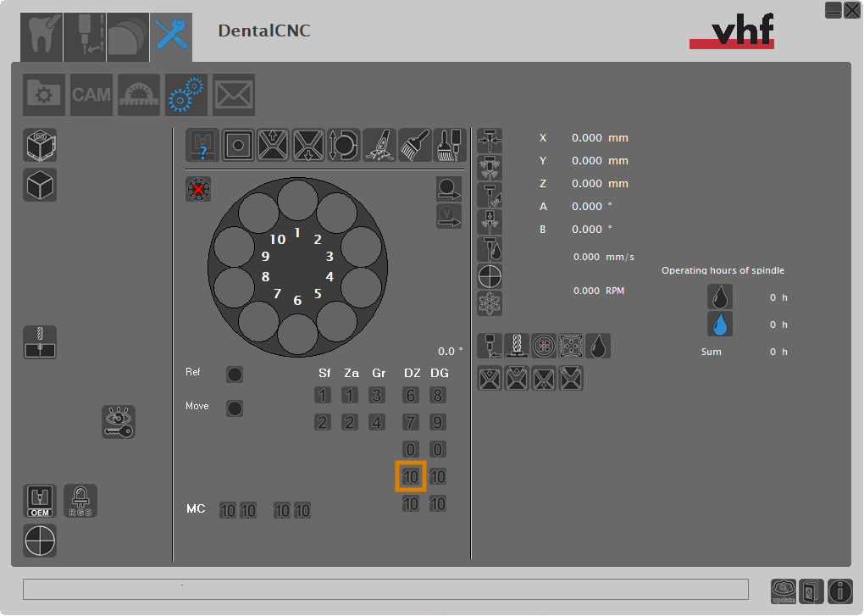Viewport: 864px width, 616px height.
Task: Click the spindle with left arrow icon
Action: (490, 346)
